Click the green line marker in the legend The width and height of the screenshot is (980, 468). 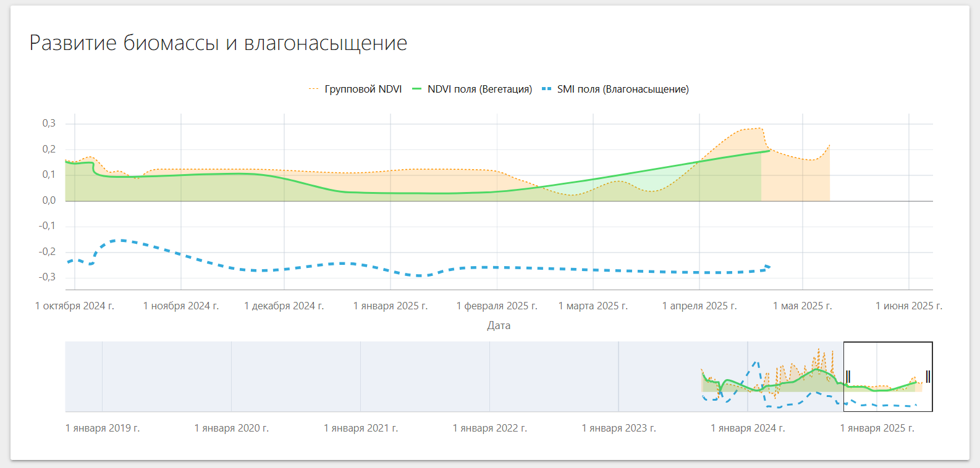416,90
